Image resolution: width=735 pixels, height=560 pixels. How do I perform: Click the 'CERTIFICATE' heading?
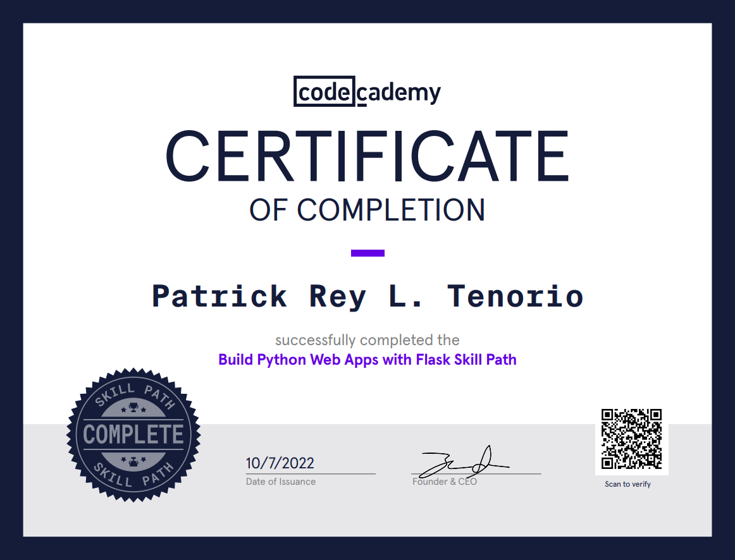point(367,156)
